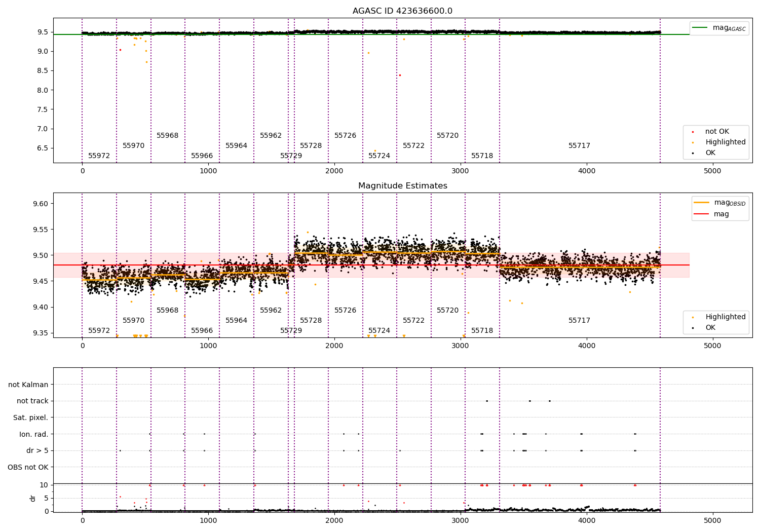Click the 'Magnitude Estimates' panel title
760x532 pixels.
click(x=402, y=186)
